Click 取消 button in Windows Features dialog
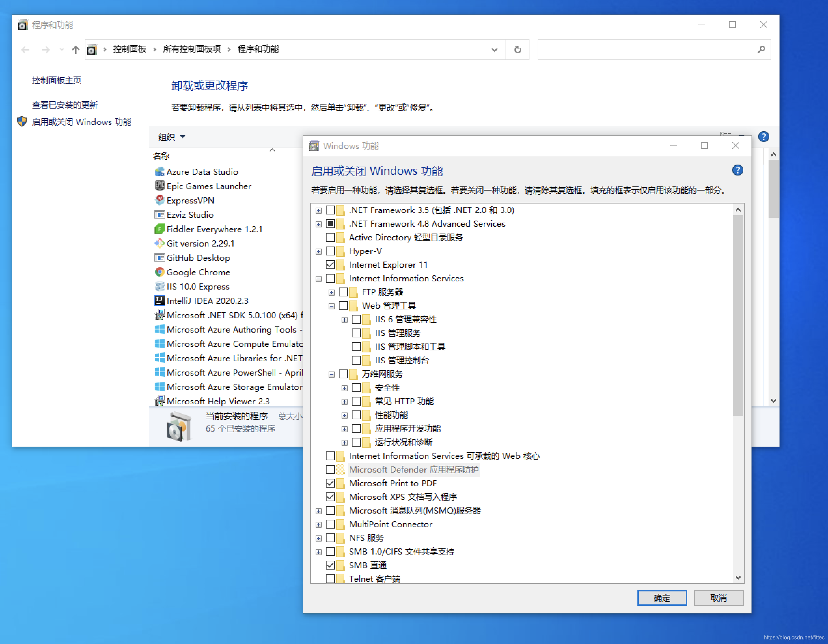The width and height of the screenshot is (828, 644). point(718,598)
